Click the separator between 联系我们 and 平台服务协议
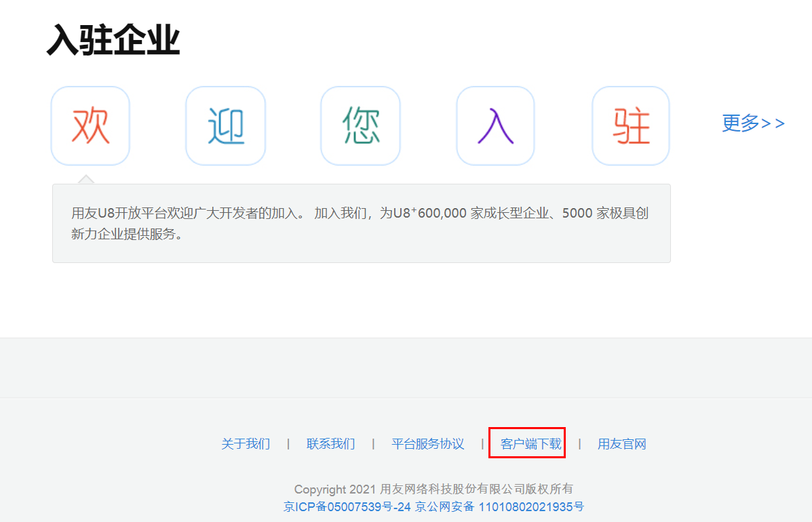This screenshot has height=522, width=812. pyautogui.click(x=373, y=444)
